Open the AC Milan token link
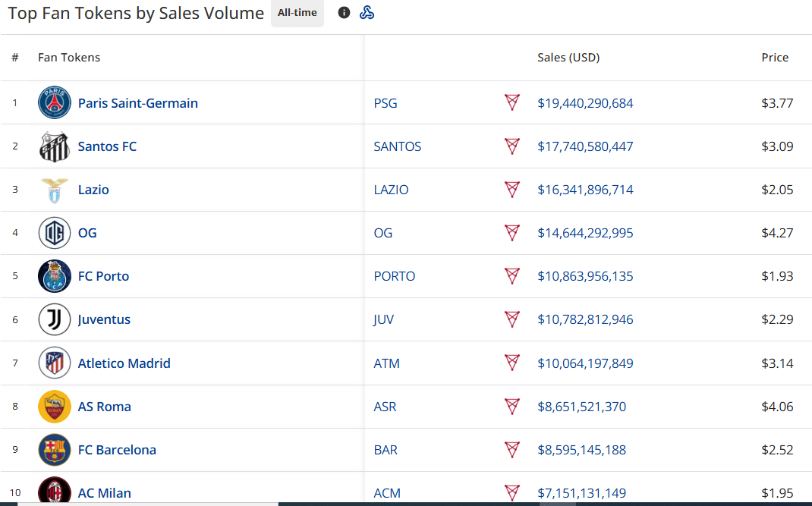Screen dimensions: 812x506 104,493
